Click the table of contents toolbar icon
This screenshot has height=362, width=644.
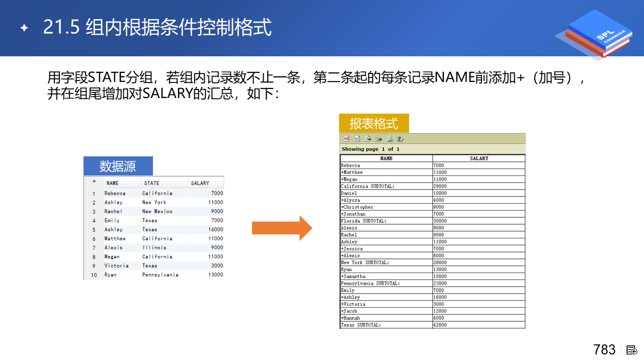(347, 139)
